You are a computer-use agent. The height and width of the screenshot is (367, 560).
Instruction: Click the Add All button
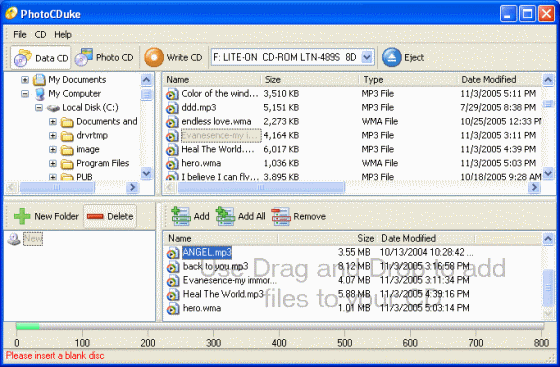(241, 216)
